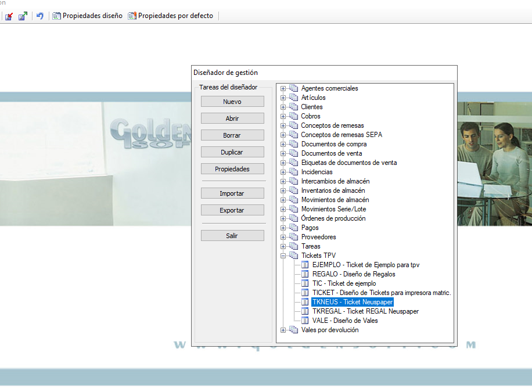The image size is (532, 392).
Task: Exit the designer with the Salir button
Action: click(232, 236)
